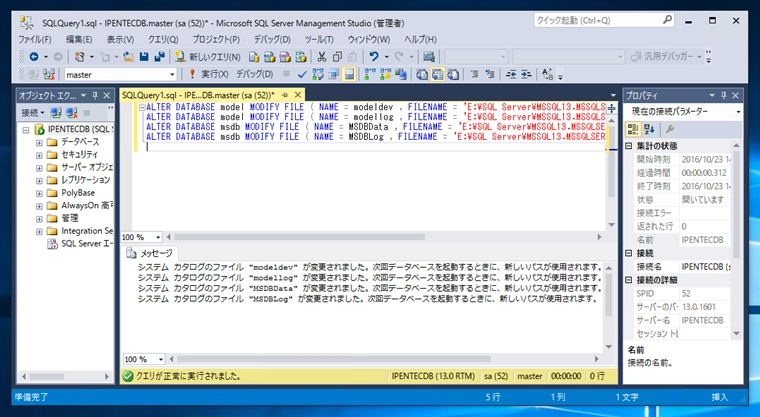This screenshot has width=760, height=417.
Task: Click the デバッグ(D) toolbar button
Action: coord(254,75)
